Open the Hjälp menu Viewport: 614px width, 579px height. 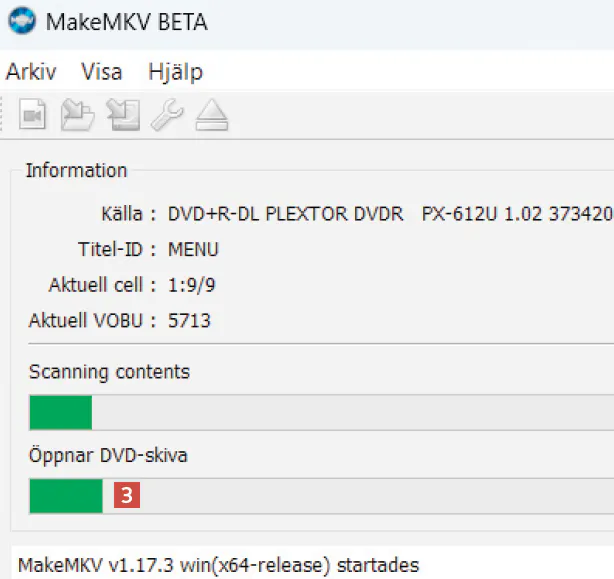(x=175, y=72)
